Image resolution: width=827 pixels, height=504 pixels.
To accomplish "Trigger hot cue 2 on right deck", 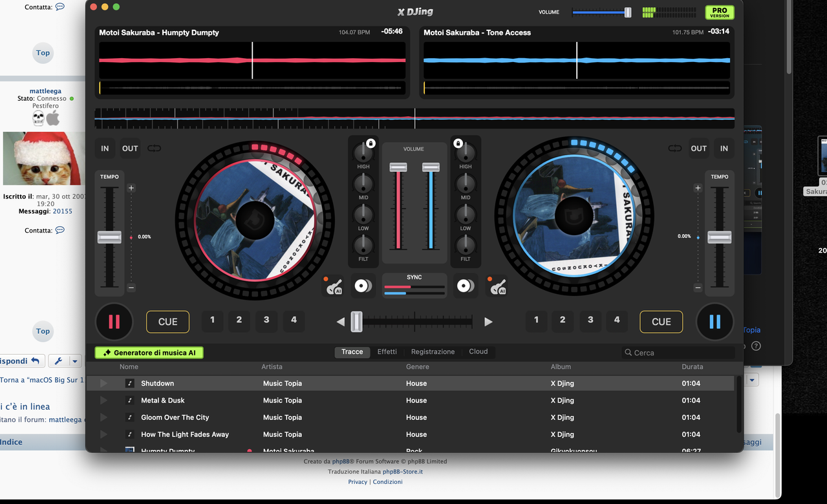I will (x=563, y=320).
